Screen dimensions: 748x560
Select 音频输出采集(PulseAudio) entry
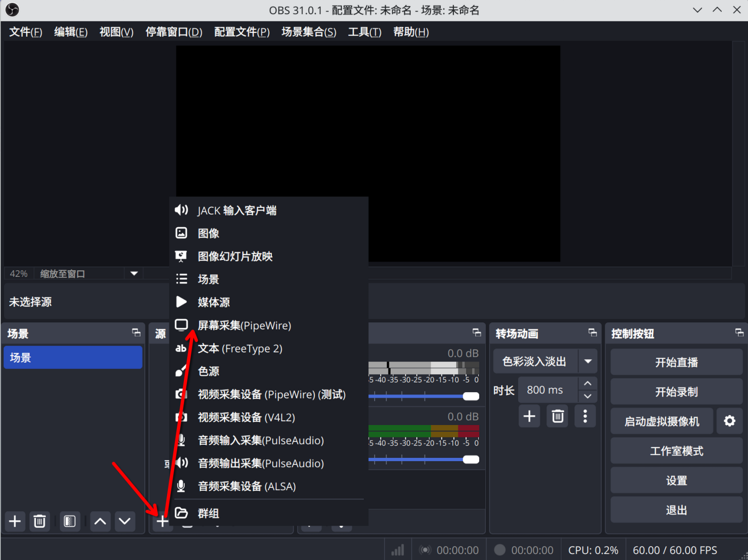click(268, 463)
